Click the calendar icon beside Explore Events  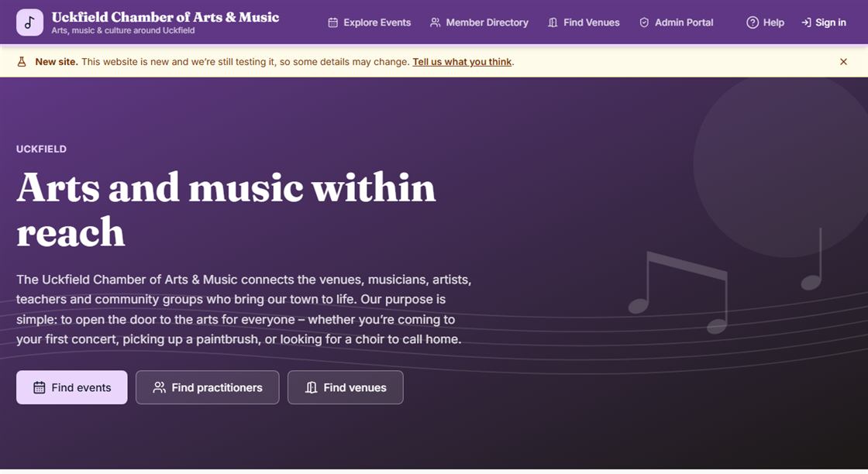click(332, 22)
